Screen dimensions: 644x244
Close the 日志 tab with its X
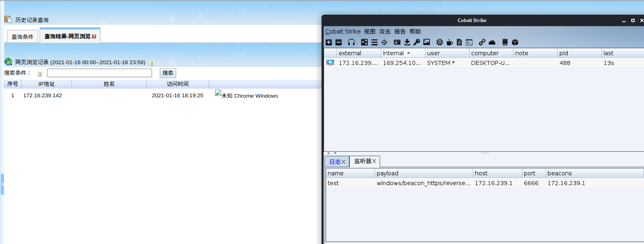tap(343, 162)
